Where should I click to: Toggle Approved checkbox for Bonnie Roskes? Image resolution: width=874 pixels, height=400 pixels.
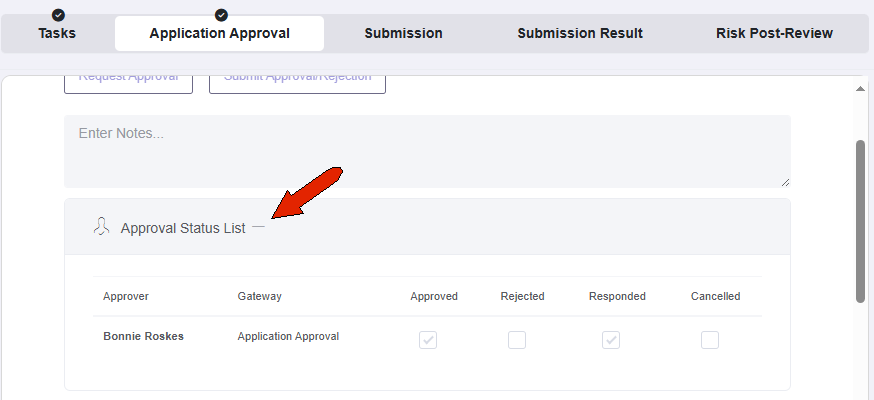click(428, 340)
